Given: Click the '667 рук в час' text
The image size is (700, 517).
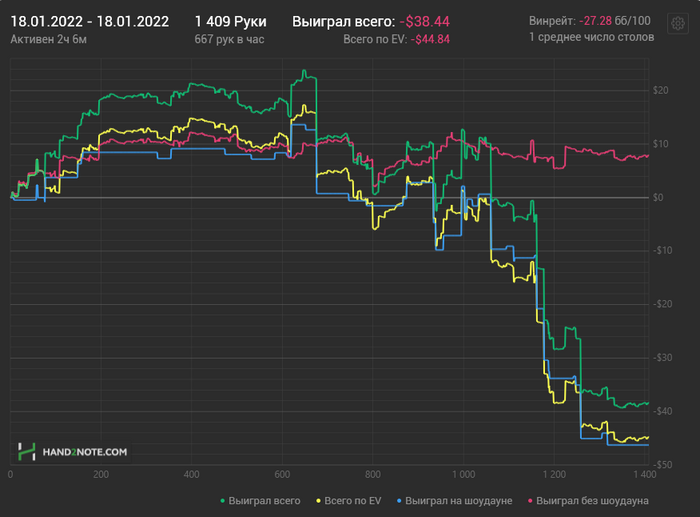Looking at the screenshot, I should (229, 39).
